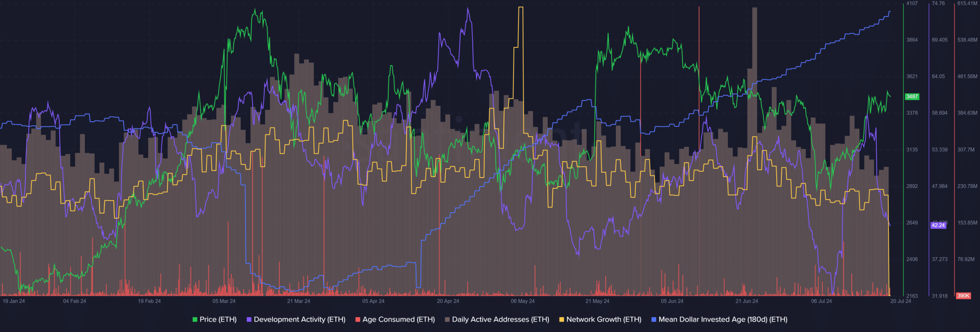Click the 3135 price axis value
Screen dimensions: 980x332
pos(912,149)
